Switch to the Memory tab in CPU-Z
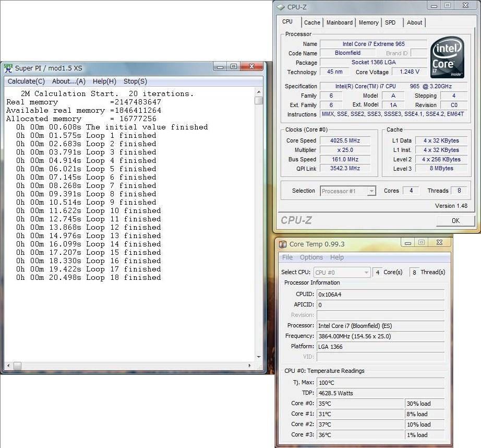Image resolution: width=481 pixels, height=448 pixels. point(368,22)
